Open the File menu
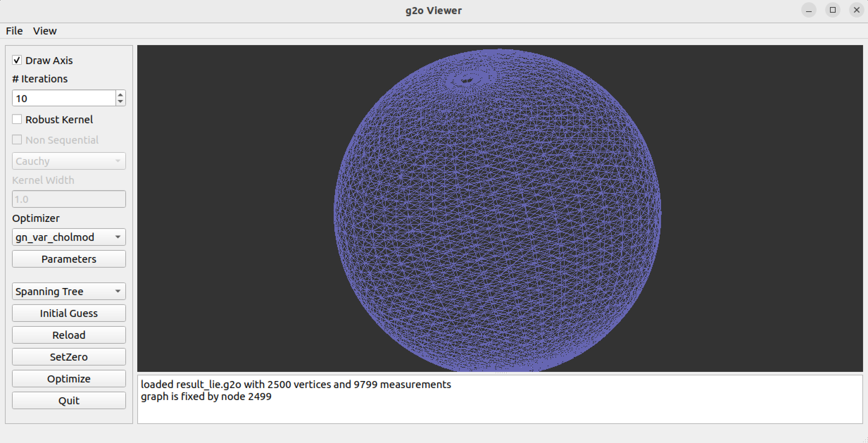868x443 pixels. (14, 31)
